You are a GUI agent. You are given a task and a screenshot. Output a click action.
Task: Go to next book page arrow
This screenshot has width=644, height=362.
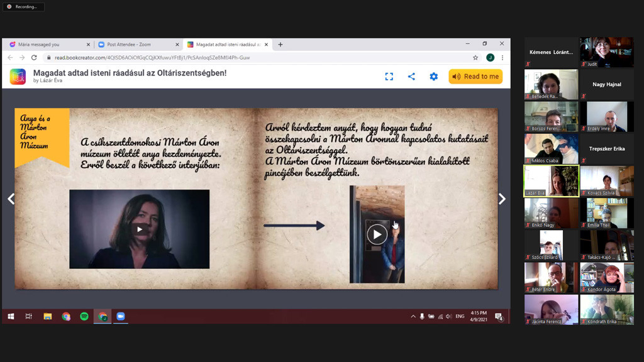point(502,199)
